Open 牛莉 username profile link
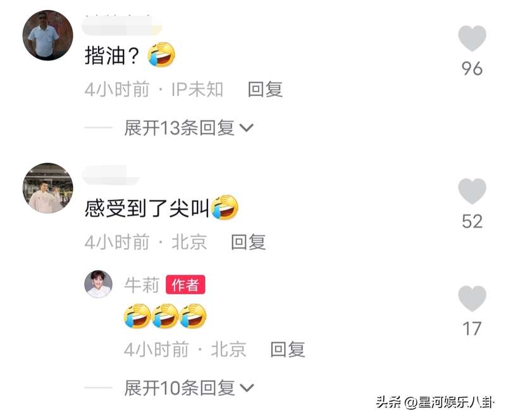 (142, 285)
